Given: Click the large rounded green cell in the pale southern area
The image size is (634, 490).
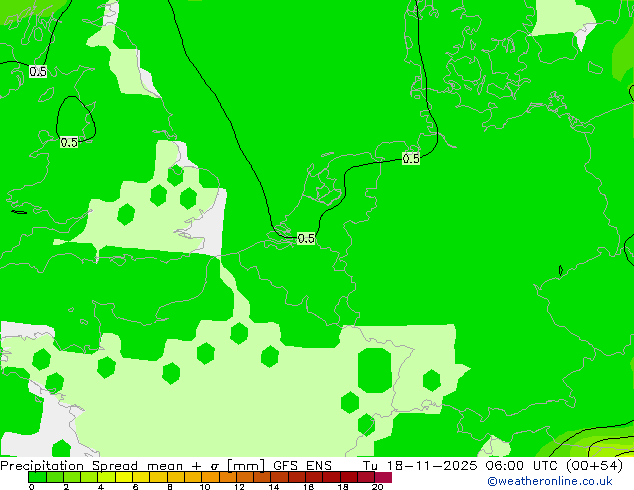Looking at the screenshot, I should tap(375, 370).
